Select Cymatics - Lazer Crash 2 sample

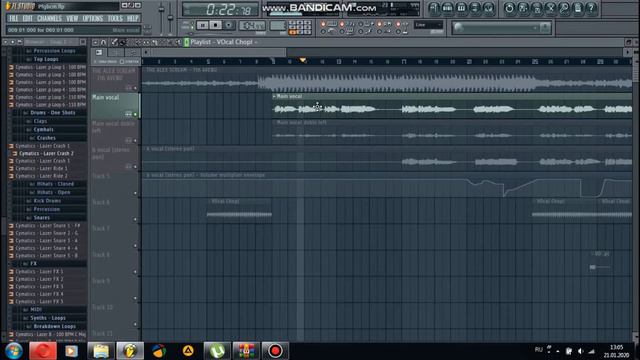point(46,153)
